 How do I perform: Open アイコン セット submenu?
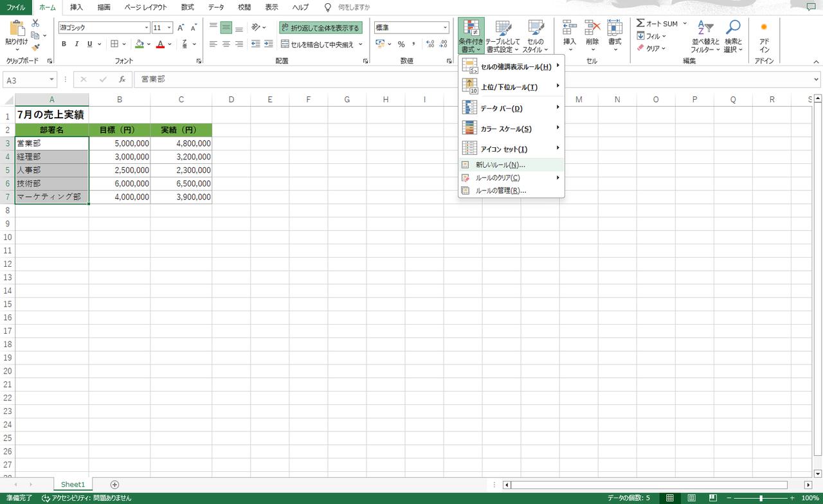pos(511,149)
